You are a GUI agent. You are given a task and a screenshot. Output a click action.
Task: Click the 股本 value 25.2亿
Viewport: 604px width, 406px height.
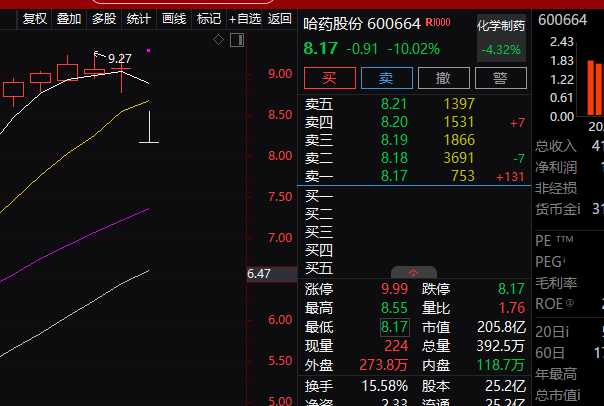pyautogui.click(x=505, y=386)
